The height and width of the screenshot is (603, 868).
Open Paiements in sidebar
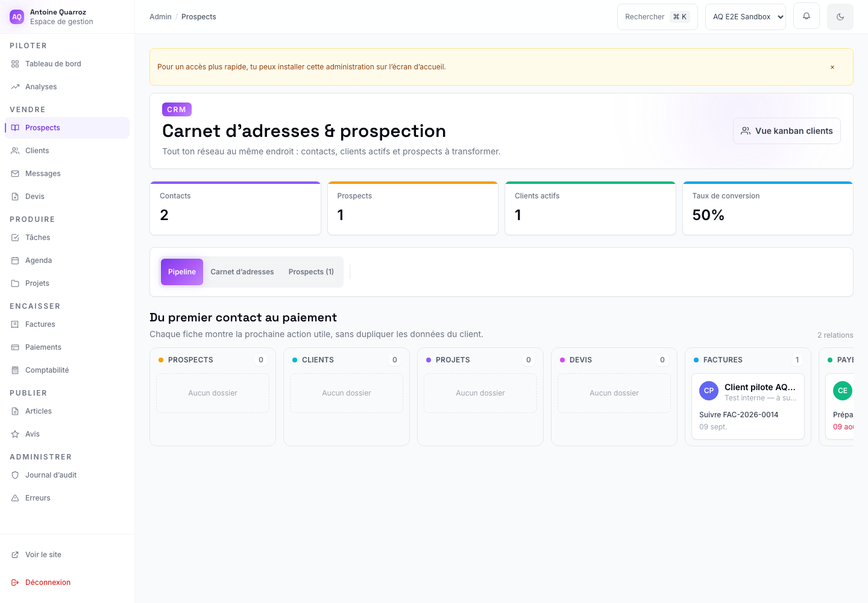(x=67, y=347)
